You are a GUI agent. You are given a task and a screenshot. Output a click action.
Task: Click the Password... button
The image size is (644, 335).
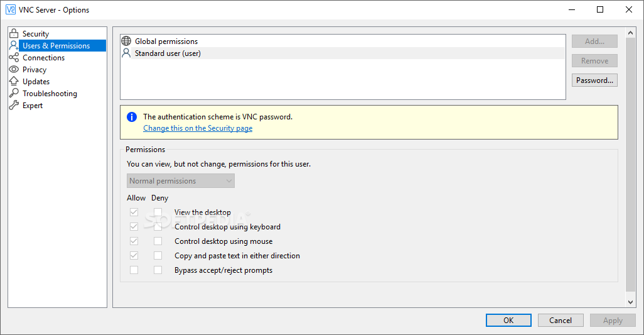coord(594,80)
